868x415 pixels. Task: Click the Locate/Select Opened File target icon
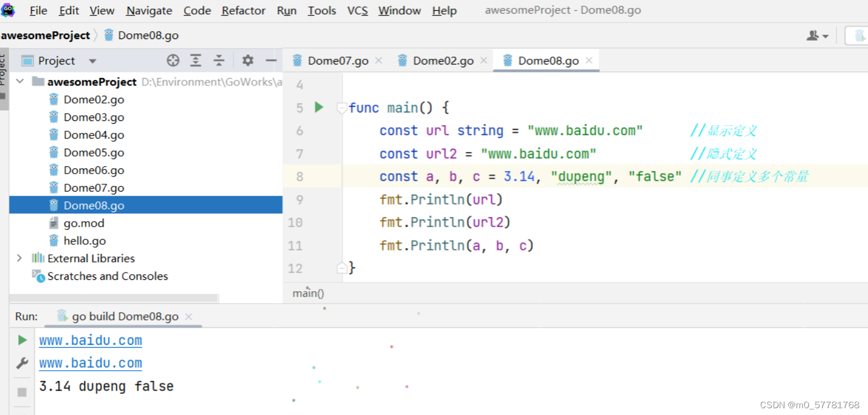(173, 60)
